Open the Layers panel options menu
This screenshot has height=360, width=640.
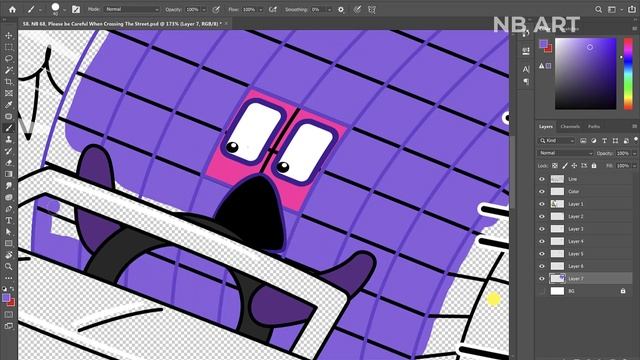point(634,127)
